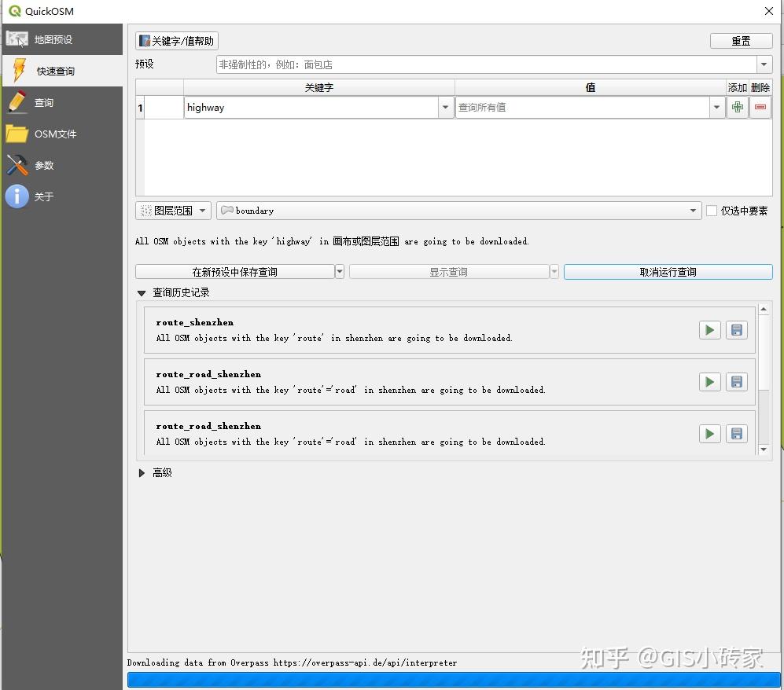This screenshot has width=784, height=690.
Task: Open the boundary layer dropdown
Action: 458,211
